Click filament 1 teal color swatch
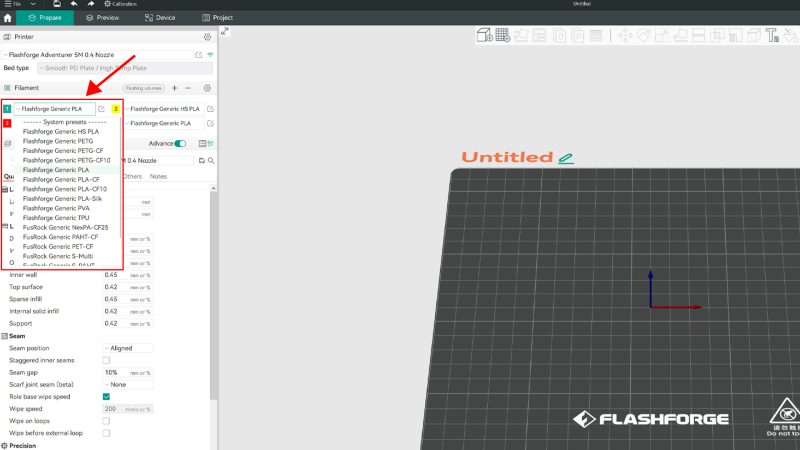Image resolution: width=800 pixels, height=450 pixels. pos(7,109)
